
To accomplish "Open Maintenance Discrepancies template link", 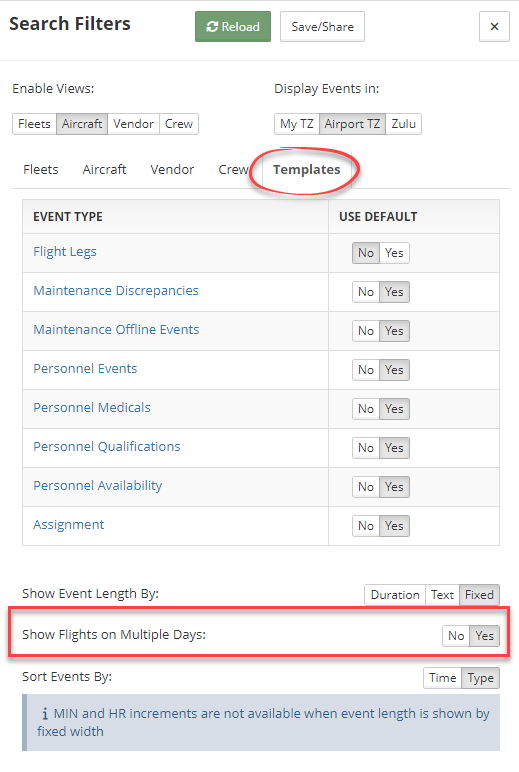I will click(x=116, y=290).
